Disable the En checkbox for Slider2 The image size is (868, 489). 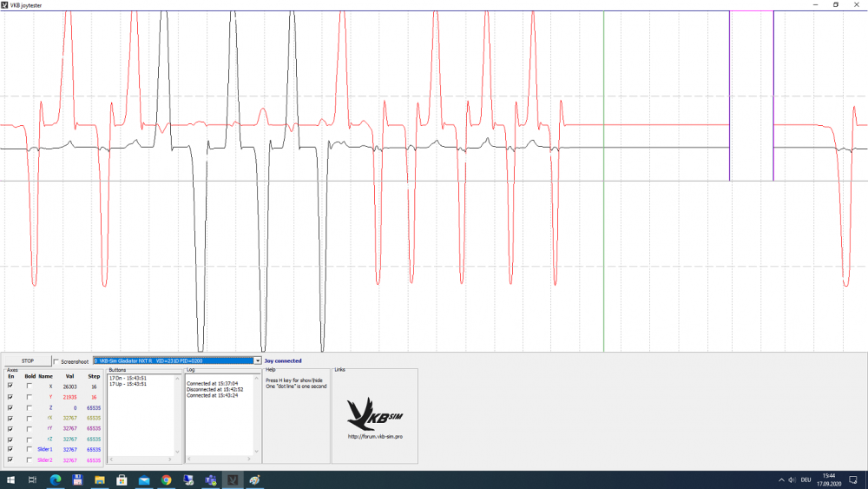10,459
